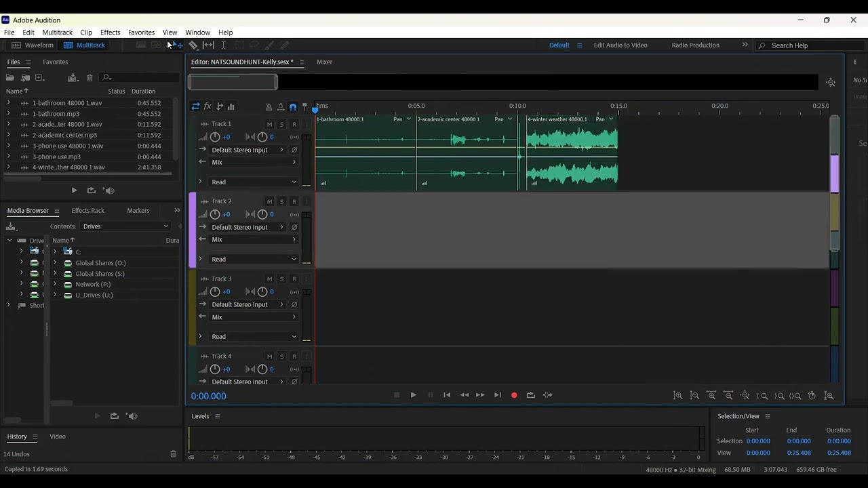Click the Rewind button in transport
Screen dimensions: 868x488
click(464, 395)
